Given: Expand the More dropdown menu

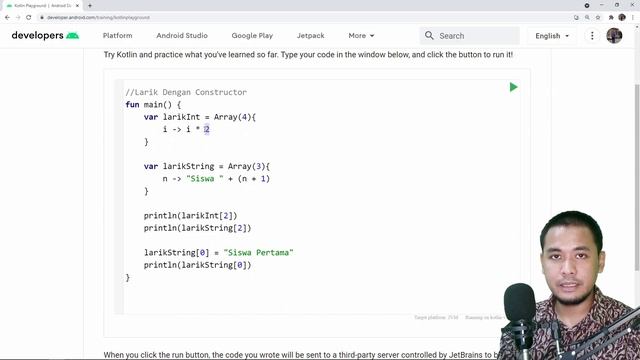Looking at the screenshot, I should (361, 36).
